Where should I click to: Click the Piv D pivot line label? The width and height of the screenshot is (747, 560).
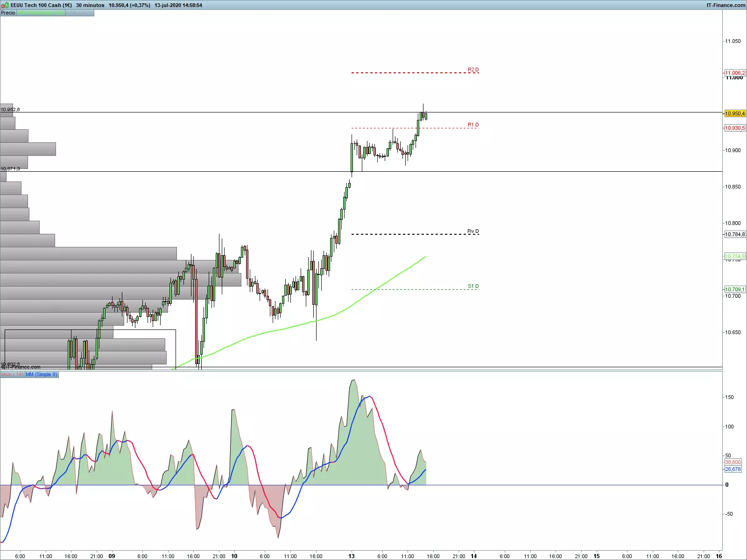473,231
